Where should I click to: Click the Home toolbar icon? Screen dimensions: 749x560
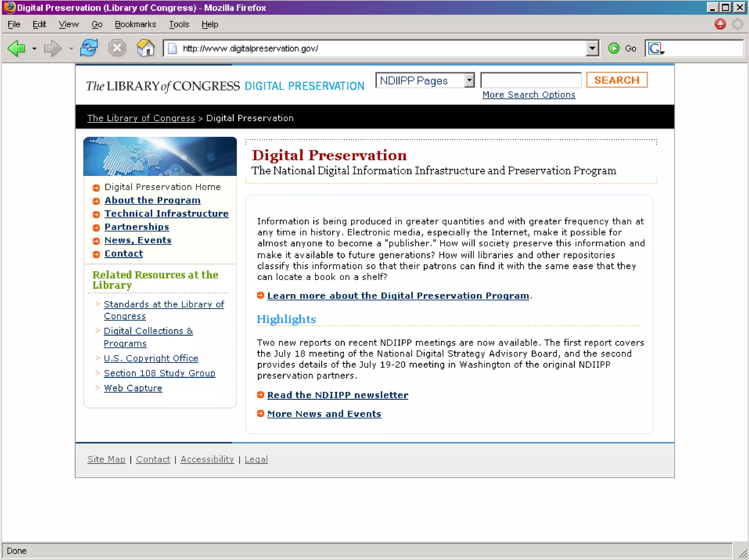click(146, 48)
